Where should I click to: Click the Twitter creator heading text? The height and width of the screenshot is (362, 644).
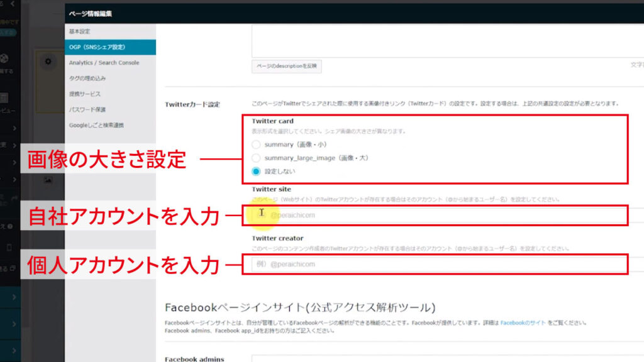tap(277, 238)
